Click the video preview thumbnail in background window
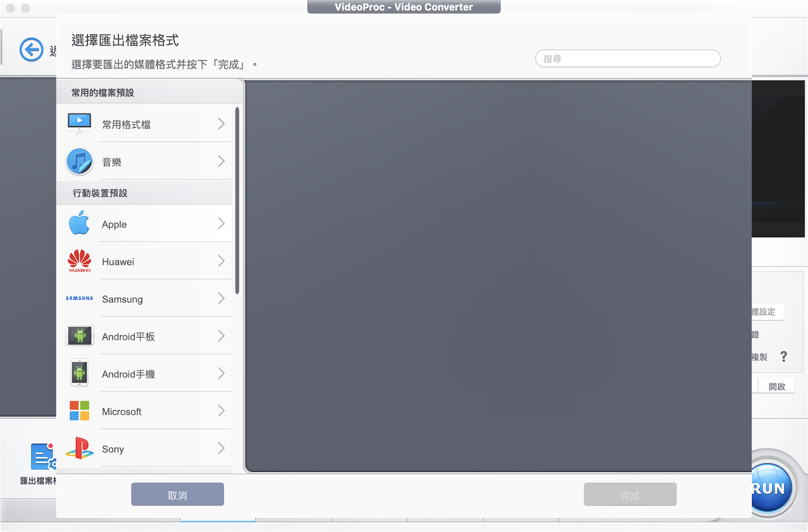The height and width of the screenshot is (532, 808). pyautogui.click(x=778, y=159)
